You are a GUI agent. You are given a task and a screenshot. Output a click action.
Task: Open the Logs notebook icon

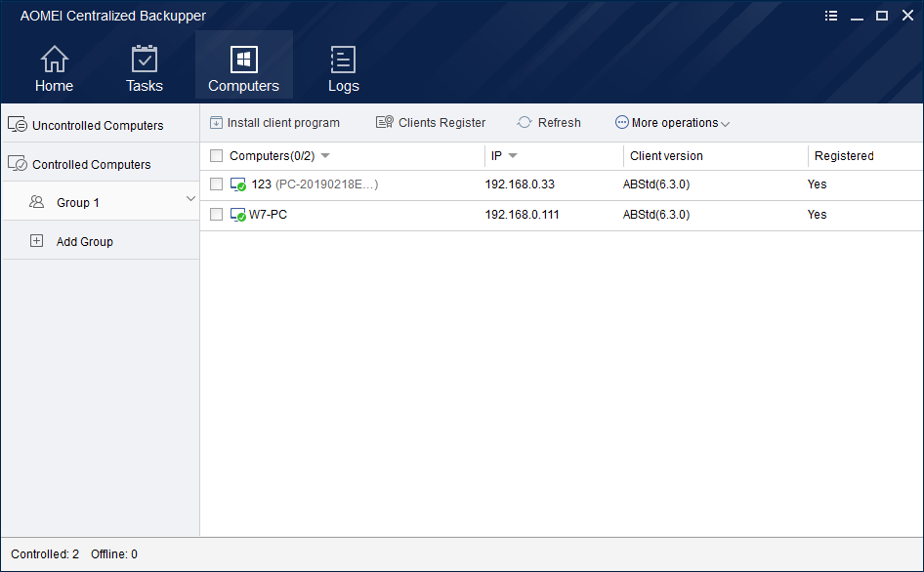click(x=343, y=59)
